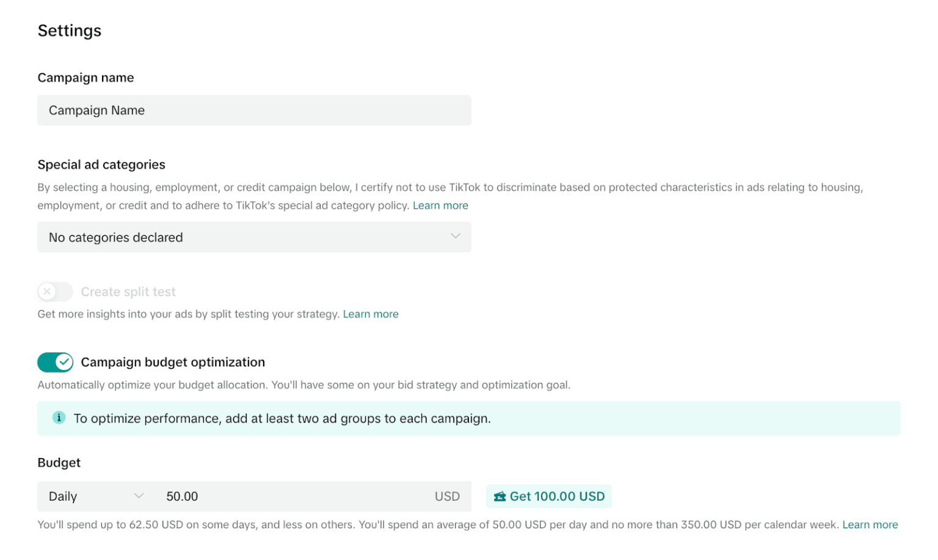Screen dimensions: 938x560
Task: Click the Campaign budget optimization label
Action: tap(173, 363)
